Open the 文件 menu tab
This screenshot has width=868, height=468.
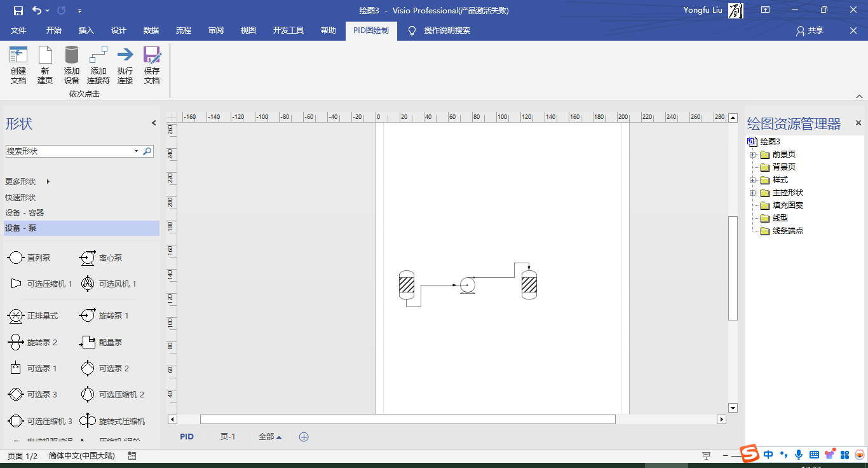tap(18, 31)
